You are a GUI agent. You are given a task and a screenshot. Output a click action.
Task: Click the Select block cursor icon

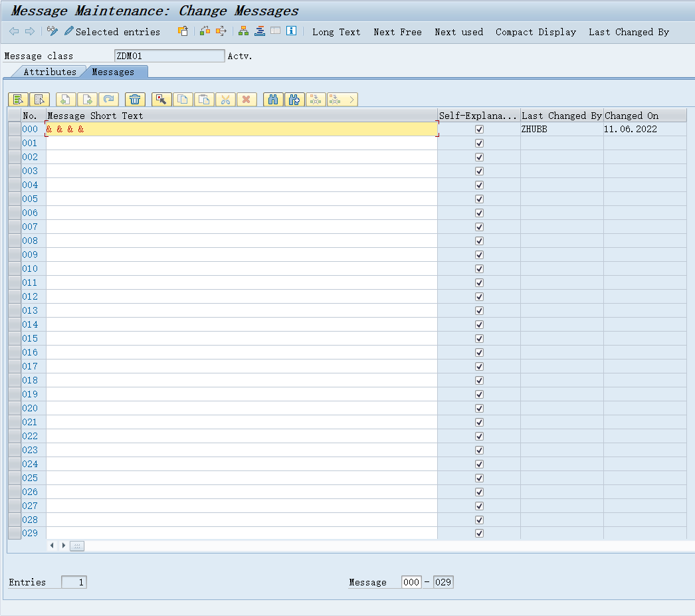161,100
